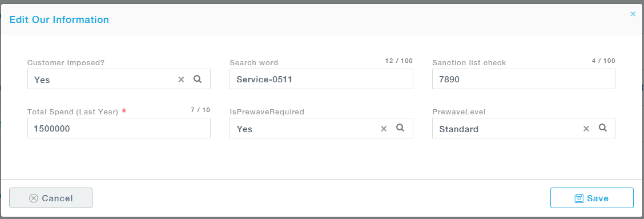Close the Edit Our Information dialog
Image resolution: width=644 pixels, height=219 pixels.
pyautogui.click(x=633, y=14)
